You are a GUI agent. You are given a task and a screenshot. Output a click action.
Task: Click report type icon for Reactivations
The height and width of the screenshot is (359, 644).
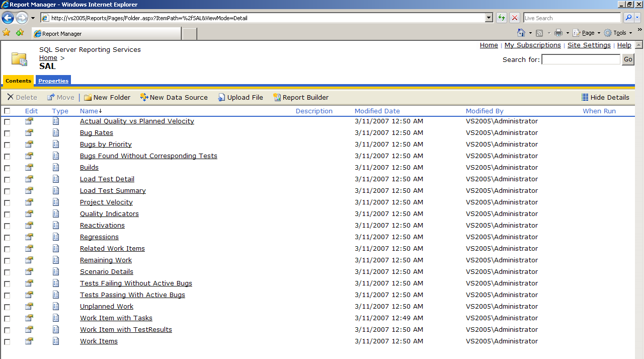coord(56,225)
